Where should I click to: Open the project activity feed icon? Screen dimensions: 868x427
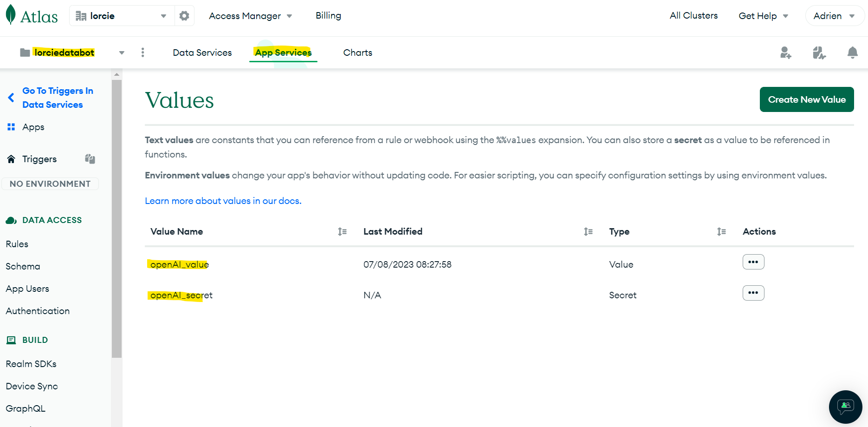click(819, 53)
